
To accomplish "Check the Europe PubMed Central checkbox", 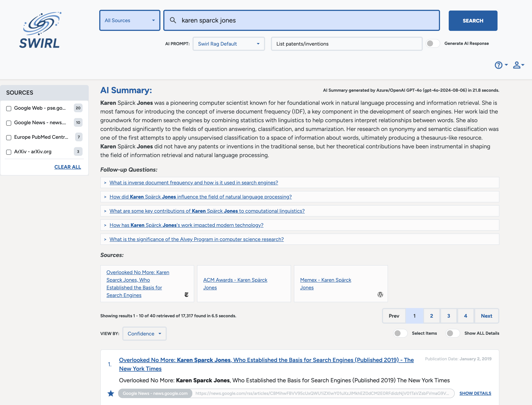I will 9,137.
